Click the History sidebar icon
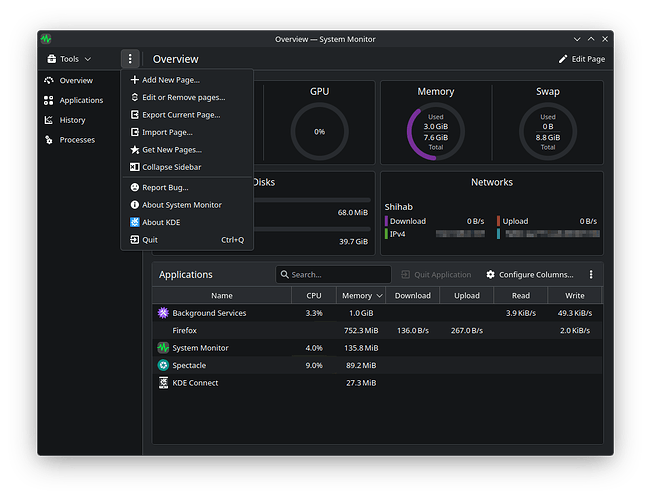The width and height of the screenshot is (651, 500). coord(49,120)
